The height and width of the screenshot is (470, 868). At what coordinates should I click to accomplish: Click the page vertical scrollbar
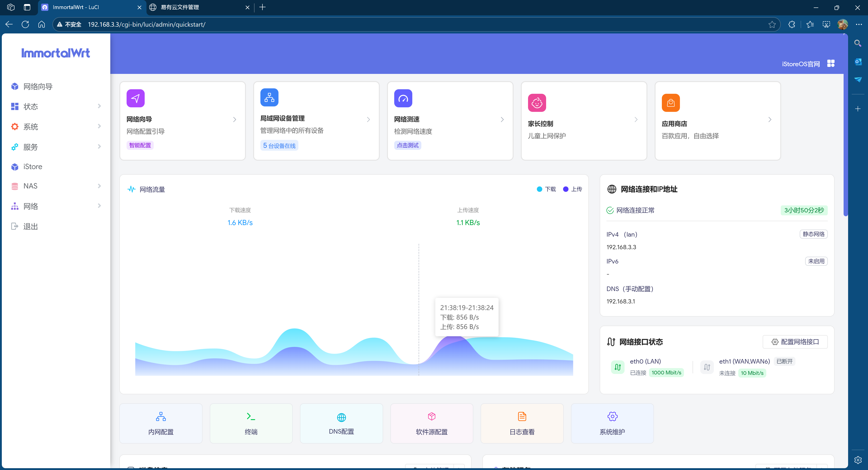tap(845, 135)
